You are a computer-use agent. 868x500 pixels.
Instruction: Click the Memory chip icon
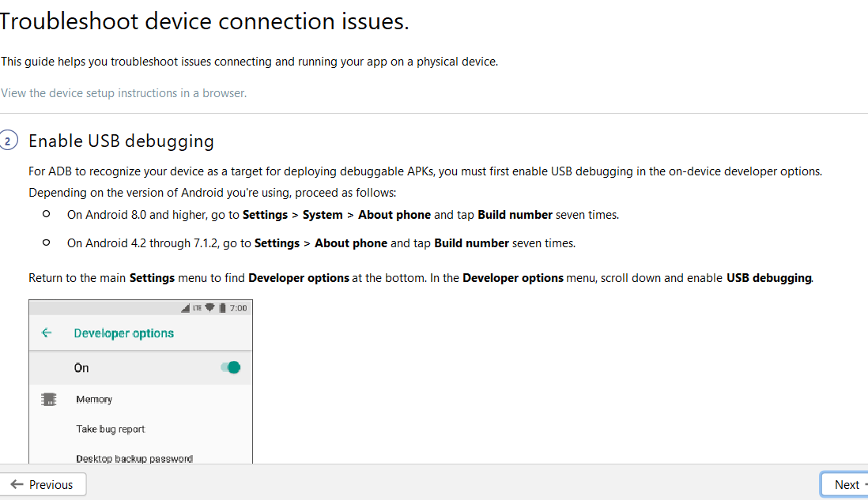(x=48, y=400)
